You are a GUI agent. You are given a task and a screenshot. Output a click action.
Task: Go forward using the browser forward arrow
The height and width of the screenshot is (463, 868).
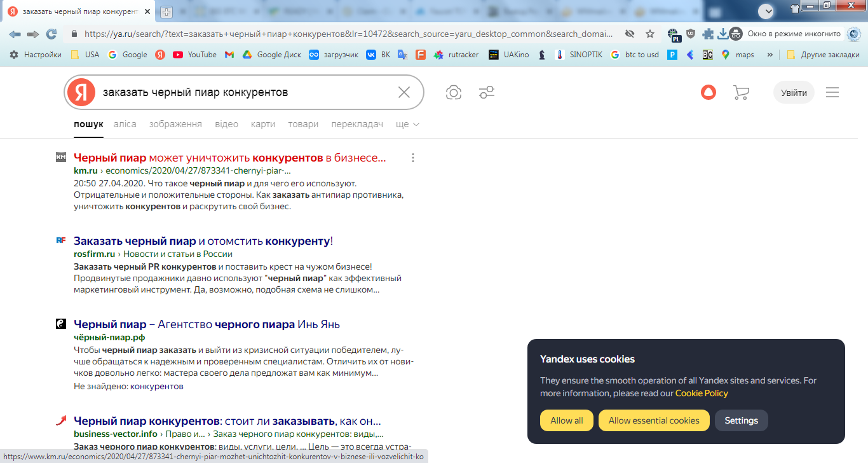click(x=33, y=34)
